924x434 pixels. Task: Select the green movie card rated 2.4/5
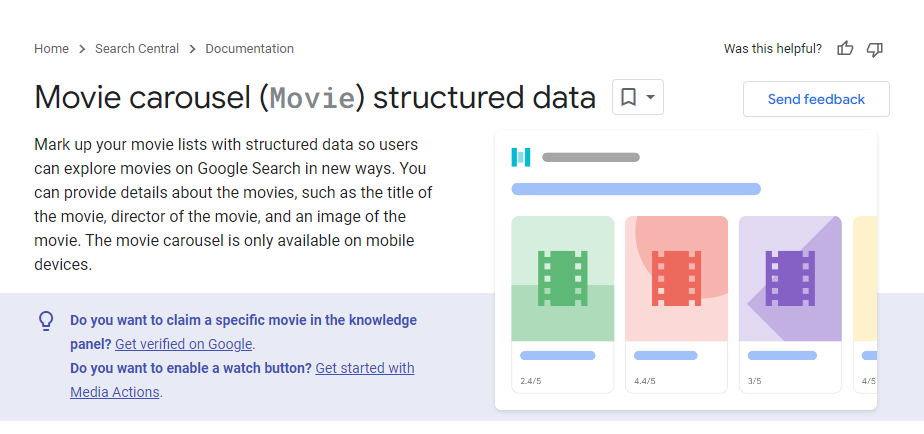[x=562, y=304]
